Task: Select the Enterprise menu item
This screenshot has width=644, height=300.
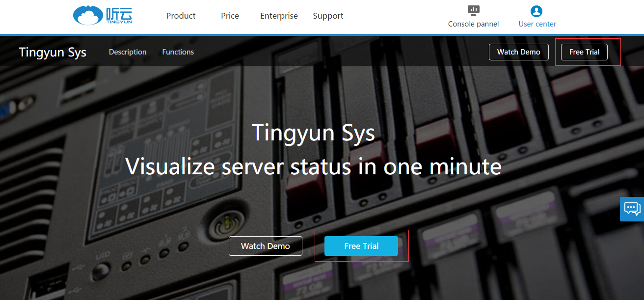Action: click(x=279, y=16)
